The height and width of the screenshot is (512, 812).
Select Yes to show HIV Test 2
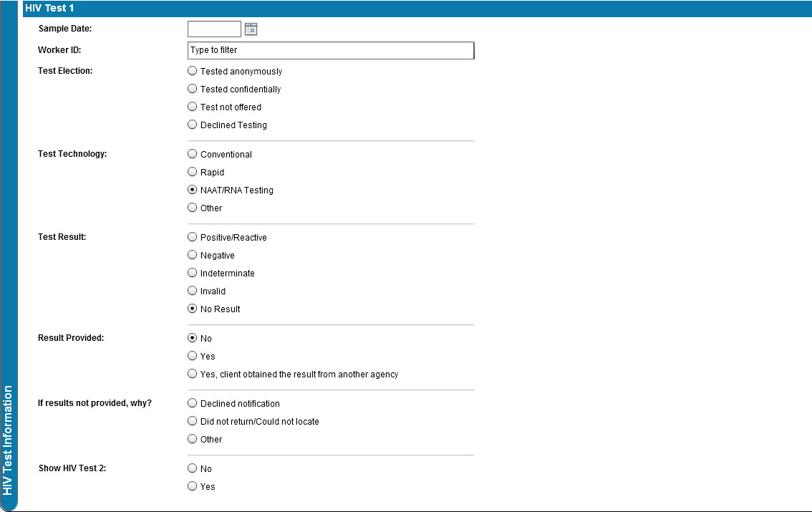coord(192,486)
